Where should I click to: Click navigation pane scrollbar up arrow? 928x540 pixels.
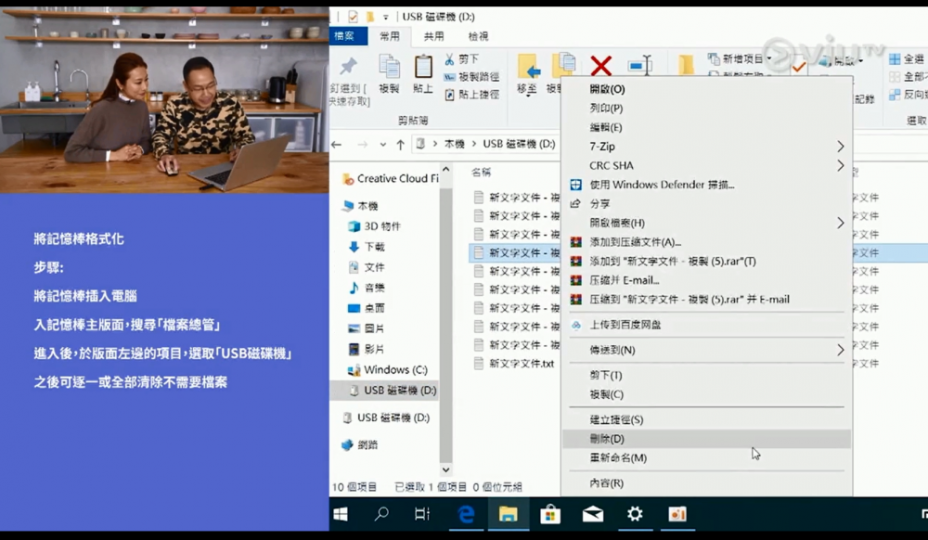pos(446,169)
